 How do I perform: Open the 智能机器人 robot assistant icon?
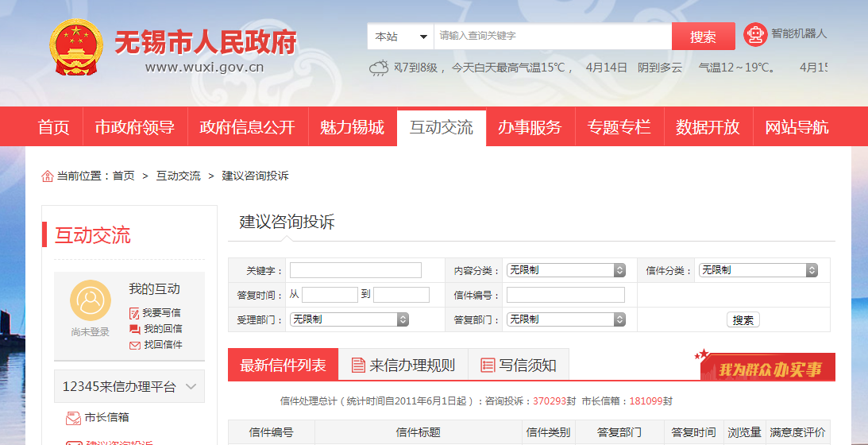pos(755,34)
